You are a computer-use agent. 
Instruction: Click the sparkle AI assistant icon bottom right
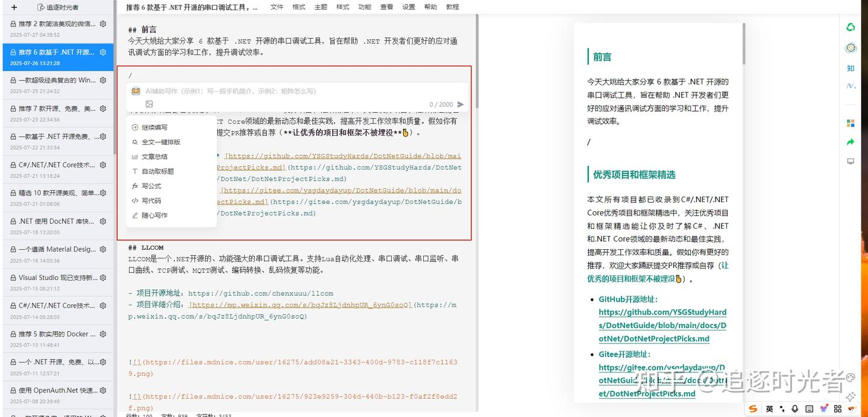pyautogui.click(x=850, y=396)
